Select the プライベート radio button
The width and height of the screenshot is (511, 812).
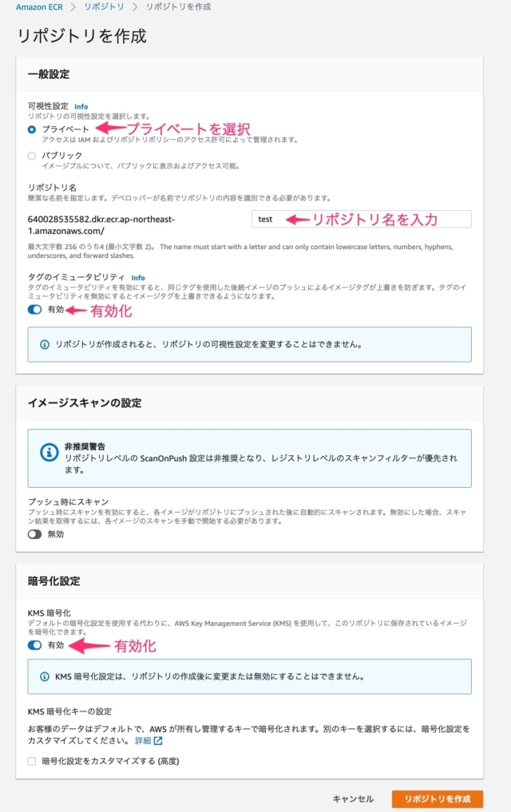coord(32,129)
